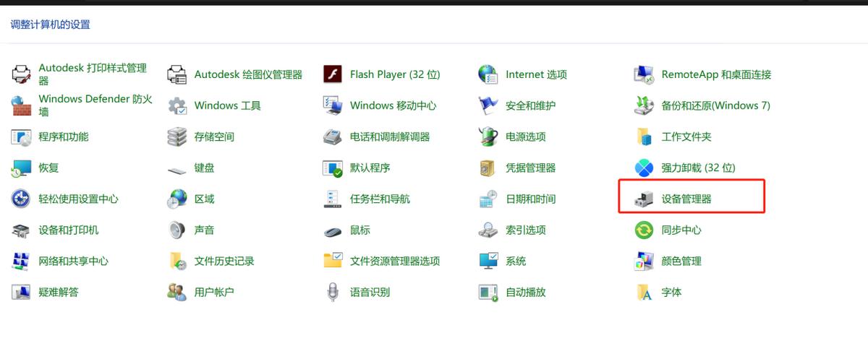This screenshot has height=359, width=868.
Task: Open the 日期和时间 icon
Action: coord(488,199)
